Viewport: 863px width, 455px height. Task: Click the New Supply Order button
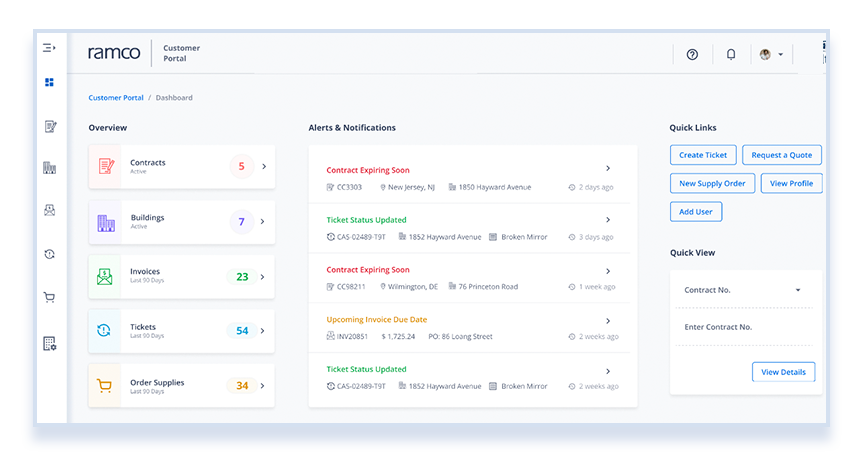[x=712, y=183]
